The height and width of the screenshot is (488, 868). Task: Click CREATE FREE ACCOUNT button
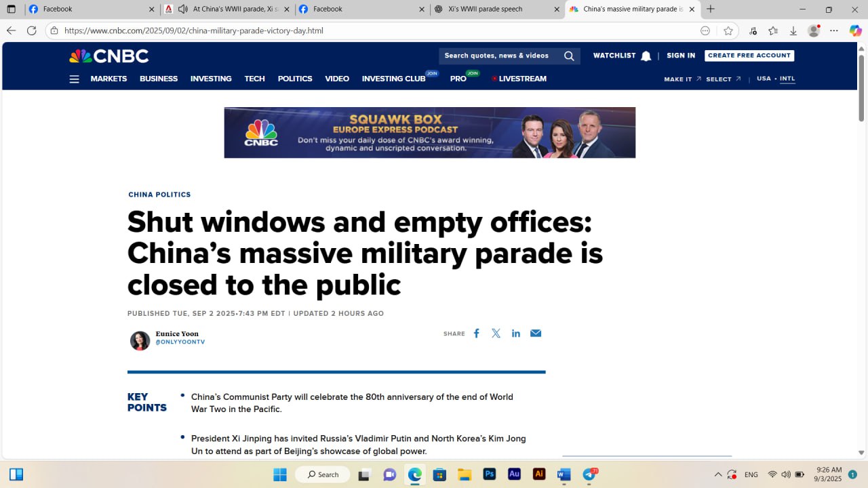pos(749,56)
